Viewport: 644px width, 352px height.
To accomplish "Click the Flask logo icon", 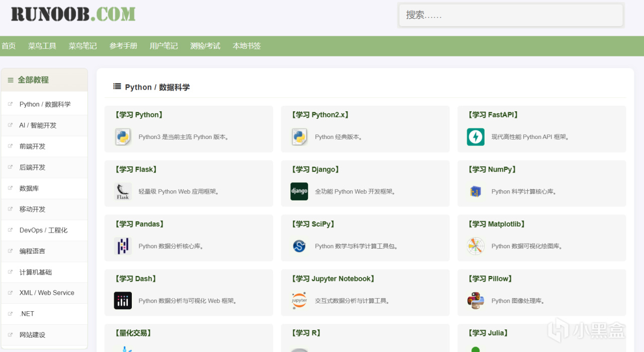I will click(x=123, y=191).
